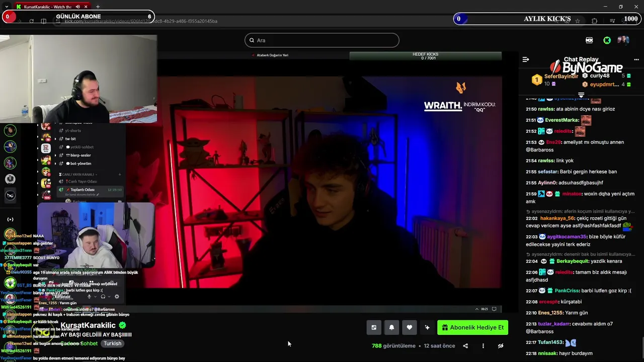The width and height of the screenshot is (644, 362).
Task: Click the broadcast icon left of Kick logo
Action: pyautogui.click(x=589, y=40)
